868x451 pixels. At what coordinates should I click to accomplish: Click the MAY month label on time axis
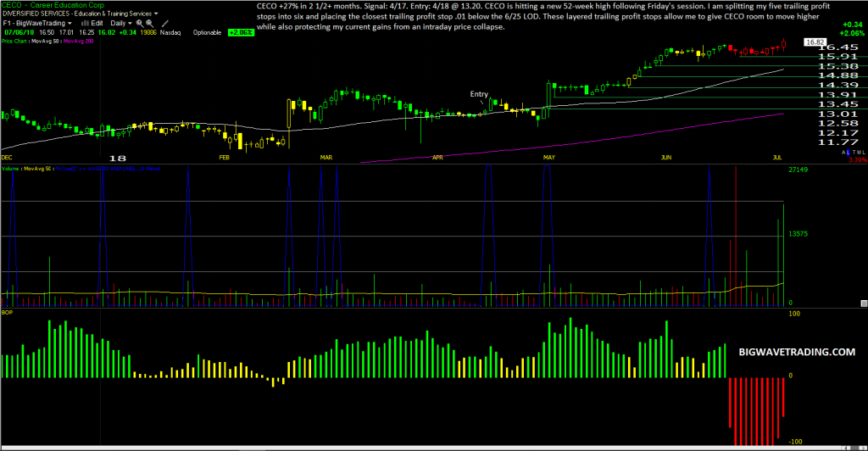click(549, 158)
